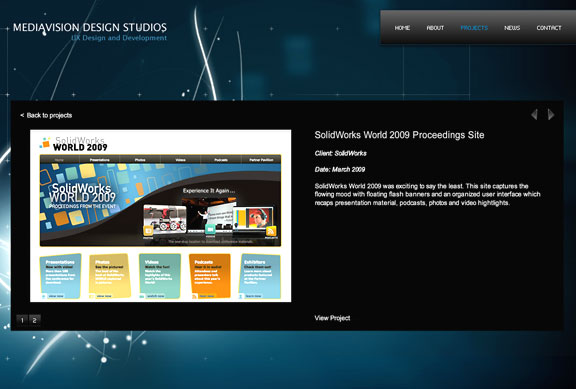
Task: Click the View Project link
Action: pos(332,318)
